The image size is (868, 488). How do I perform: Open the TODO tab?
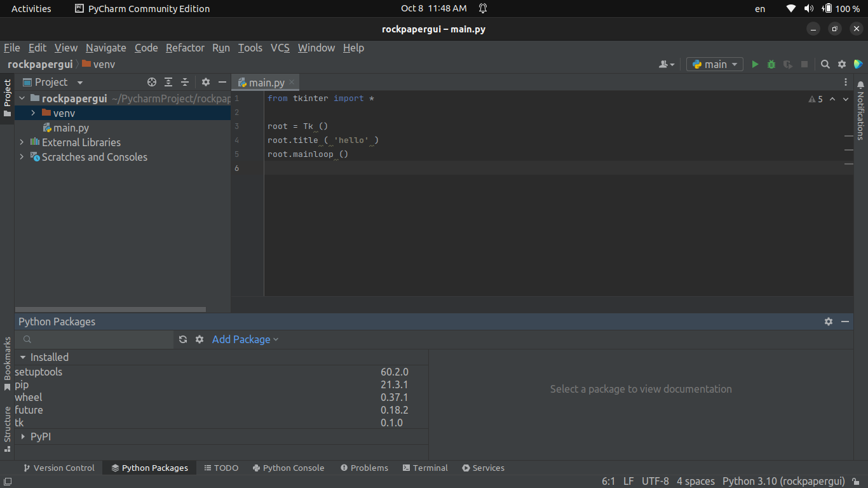click(221, 468)
